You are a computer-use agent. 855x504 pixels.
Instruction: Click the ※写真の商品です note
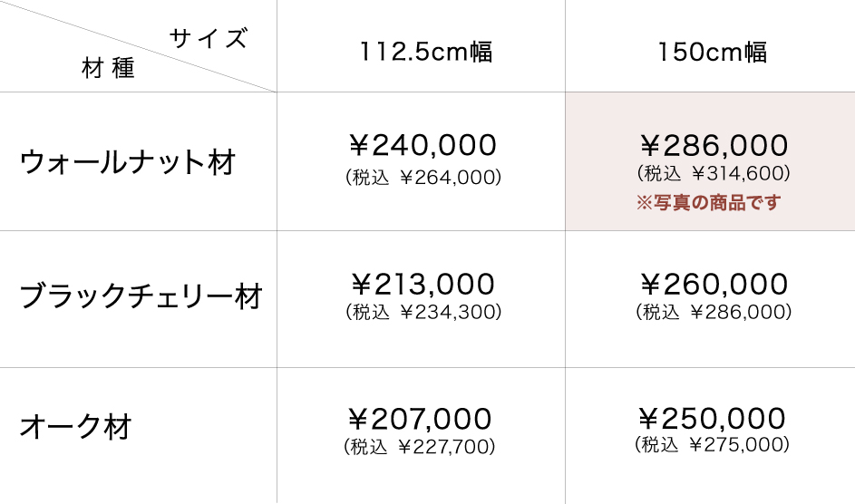click(x=708, y=203)
